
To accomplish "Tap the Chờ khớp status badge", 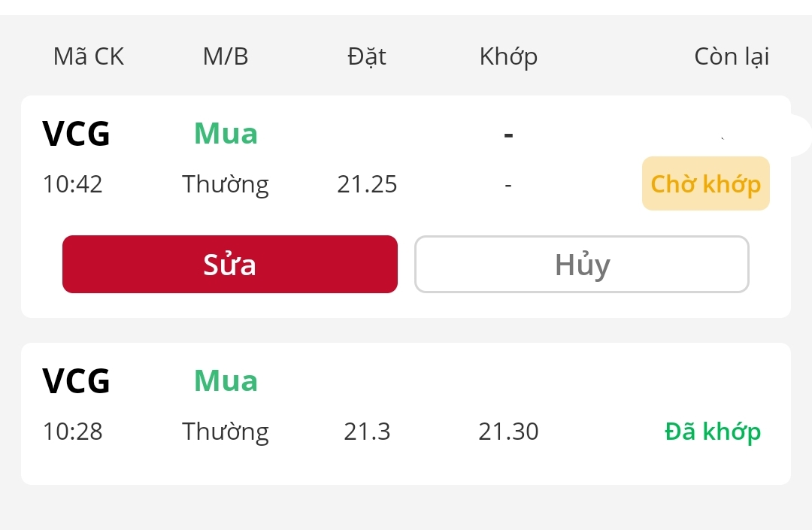I will click(x=705, y=183).
